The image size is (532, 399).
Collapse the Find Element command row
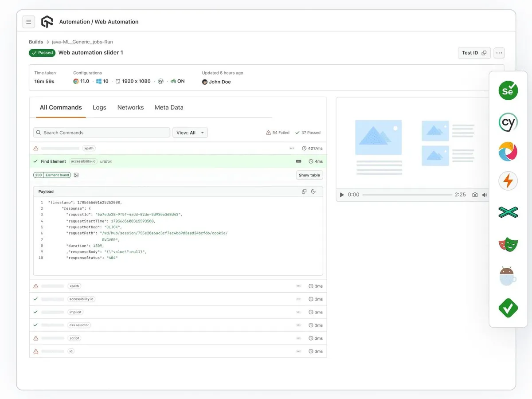[x=178, y=161]
